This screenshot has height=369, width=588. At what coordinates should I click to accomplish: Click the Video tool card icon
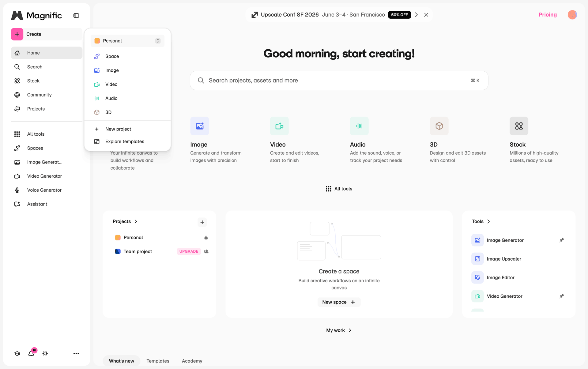click(x=279, y=126)
